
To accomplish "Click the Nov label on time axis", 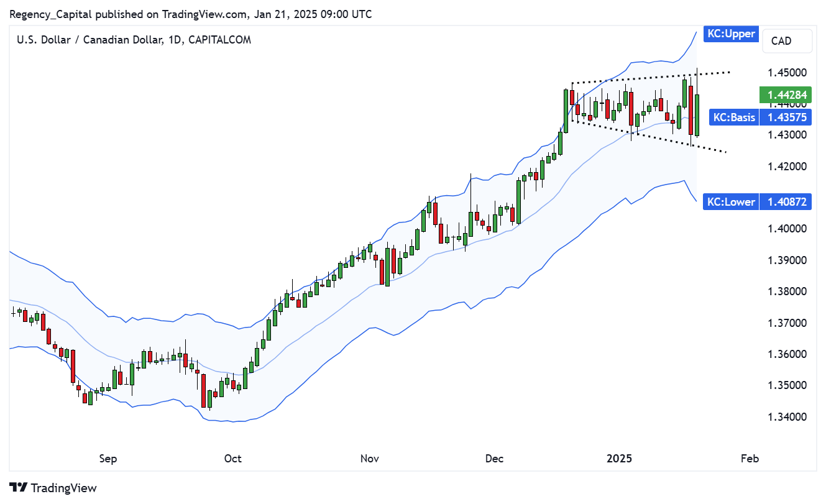I will pos(369,459).
